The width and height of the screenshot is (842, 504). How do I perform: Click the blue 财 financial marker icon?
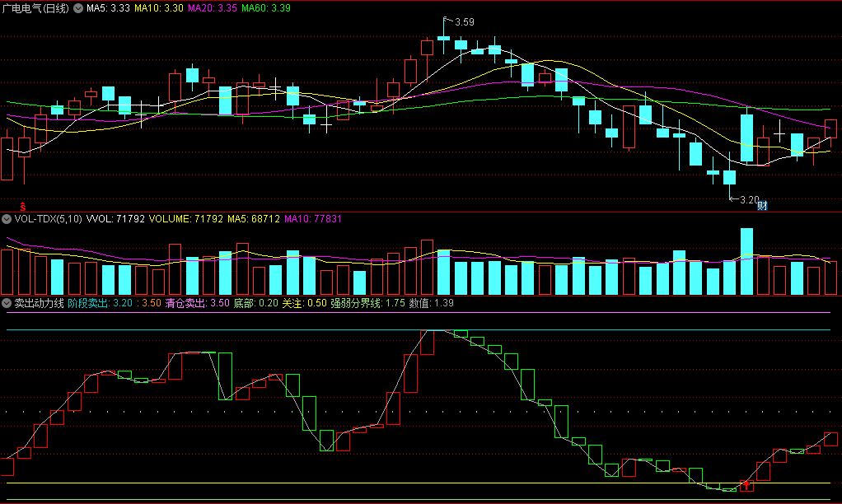click(763, 205)
